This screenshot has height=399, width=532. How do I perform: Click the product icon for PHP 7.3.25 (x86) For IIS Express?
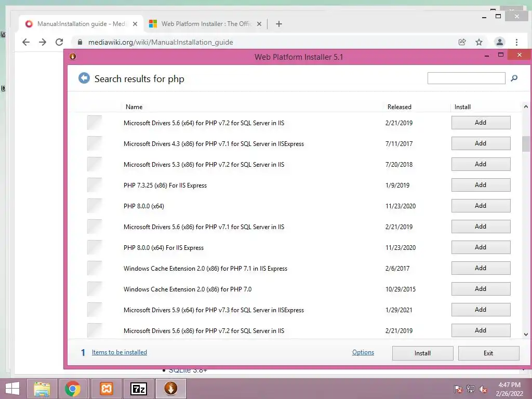pos(95,185)
